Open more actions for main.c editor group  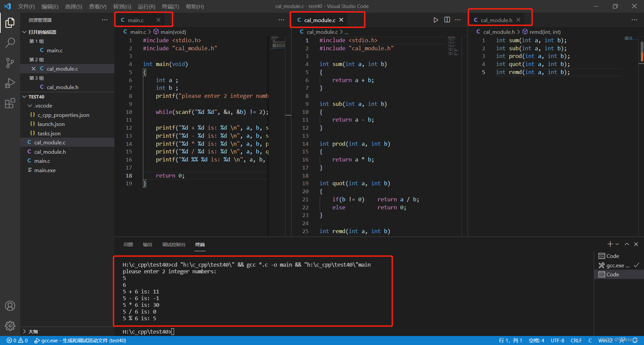coord(281,20)
